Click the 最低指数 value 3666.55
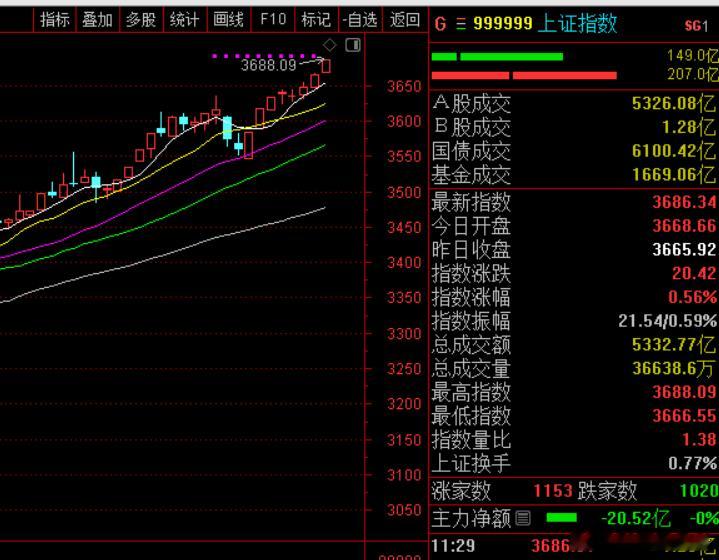This screenshot has width=719, height=560. click(x=684, y=416)
